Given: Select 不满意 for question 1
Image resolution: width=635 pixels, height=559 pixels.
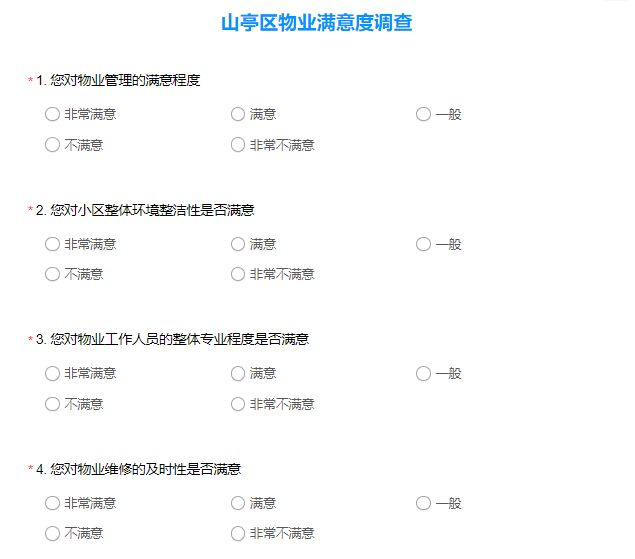Looking at the screenshot, I should tap(52, 145).
